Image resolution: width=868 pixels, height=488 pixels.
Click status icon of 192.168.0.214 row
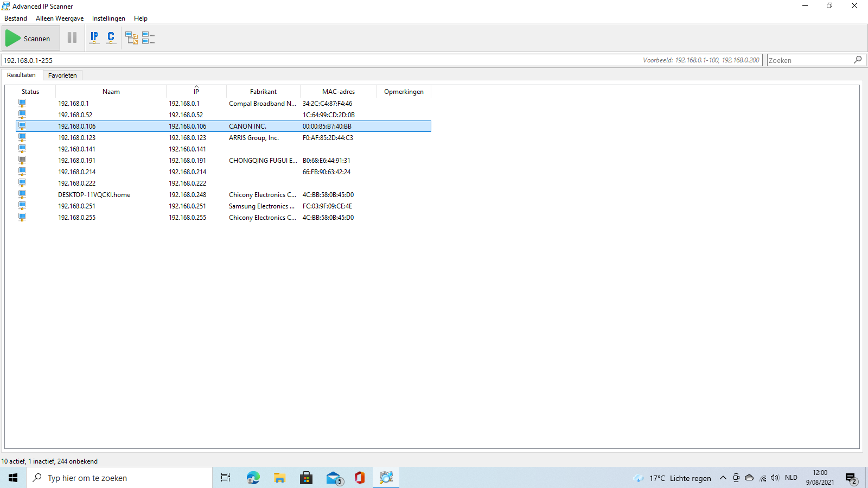22,172
